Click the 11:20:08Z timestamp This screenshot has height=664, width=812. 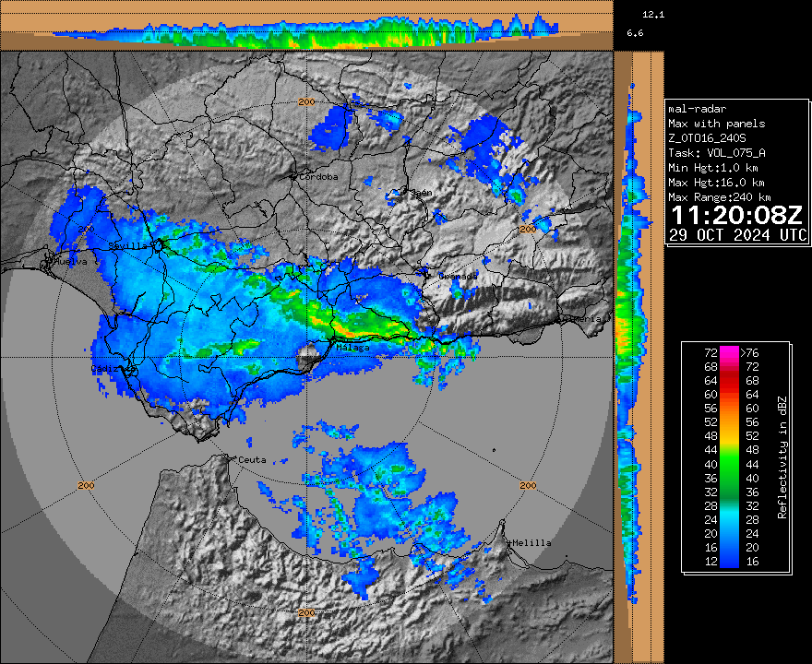click(735, 216)
